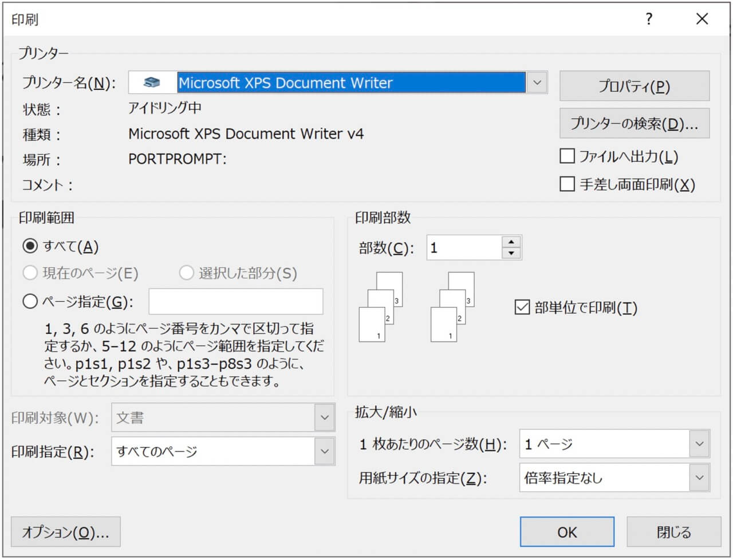Select 選択した部分(S) radio button
The height and width of the screenshot is (560, 733).
(x=186, y=273)
